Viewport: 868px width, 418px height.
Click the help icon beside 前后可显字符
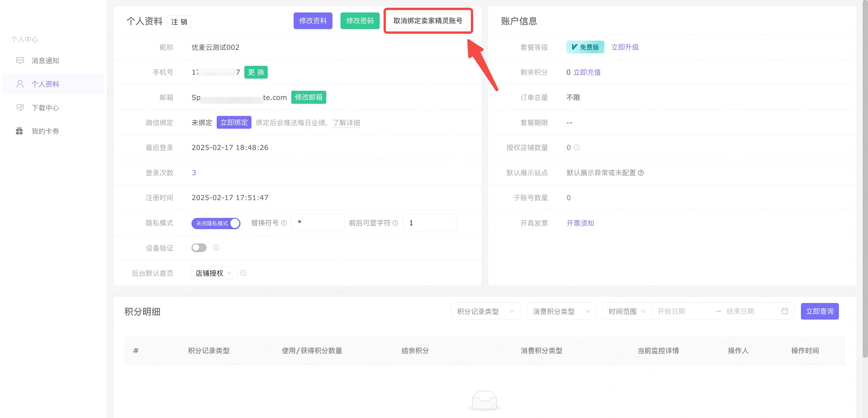396,223
